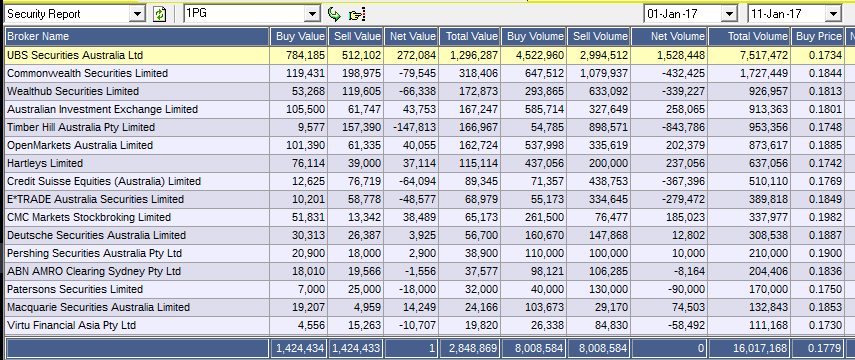Sort by Net Value column header
Screen dimensions: 855x360
[411, 37]
